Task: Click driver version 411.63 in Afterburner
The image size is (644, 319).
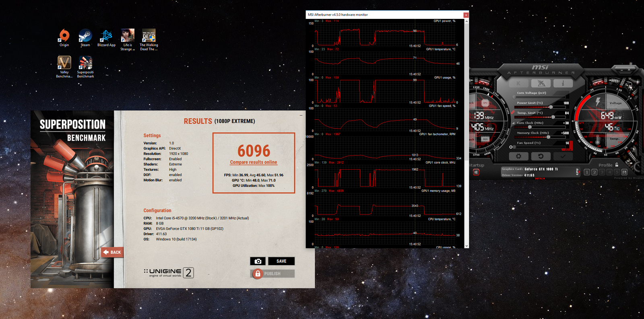Action: [529, 175]
